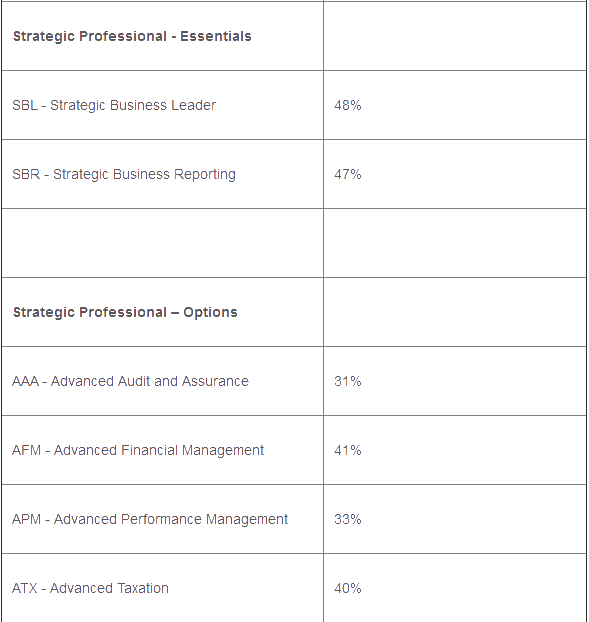Image resolution: width=589 pixels, height=622 pixels.
Task: Click the word Options in bold heading
Action: (210, 312)
